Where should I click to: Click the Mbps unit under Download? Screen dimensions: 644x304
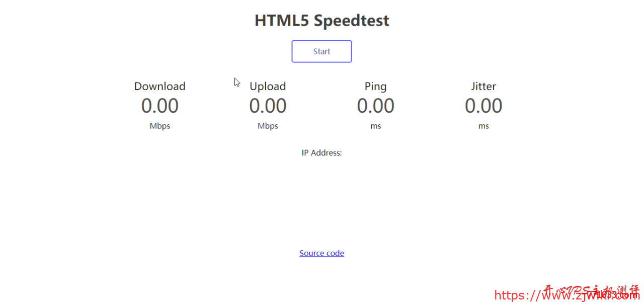tap(160, 126)
